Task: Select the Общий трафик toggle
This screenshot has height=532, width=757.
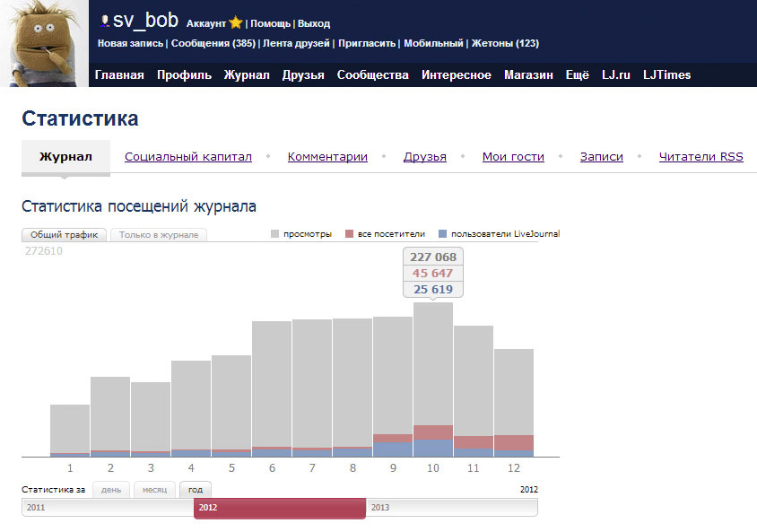Action: [65, 235]
